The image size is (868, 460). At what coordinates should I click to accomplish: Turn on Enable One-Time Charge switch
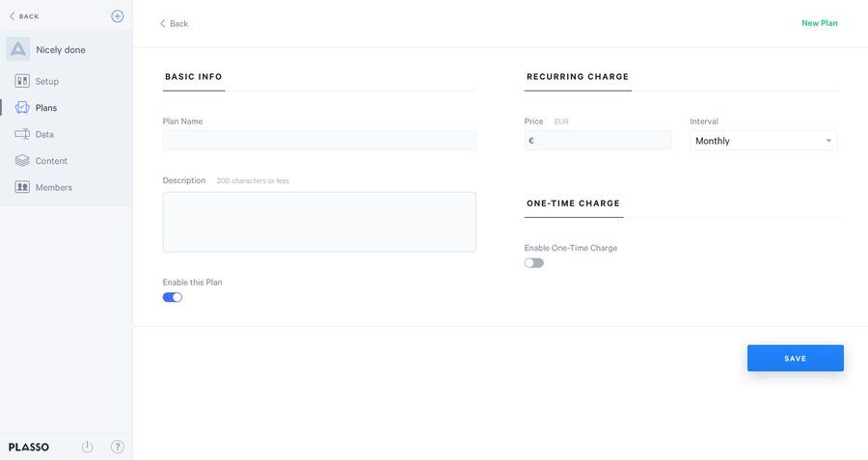pos(534,262)
